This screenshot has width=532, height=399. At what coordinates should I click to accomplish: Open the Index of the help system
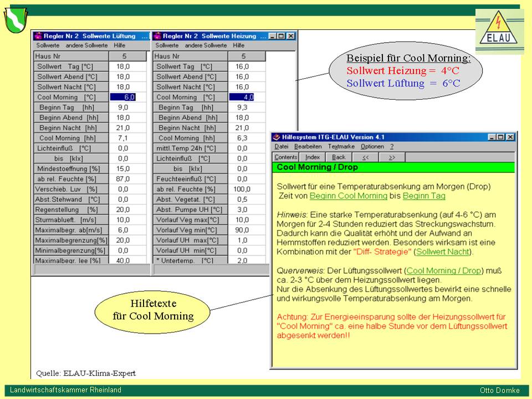tap(313, 157)
